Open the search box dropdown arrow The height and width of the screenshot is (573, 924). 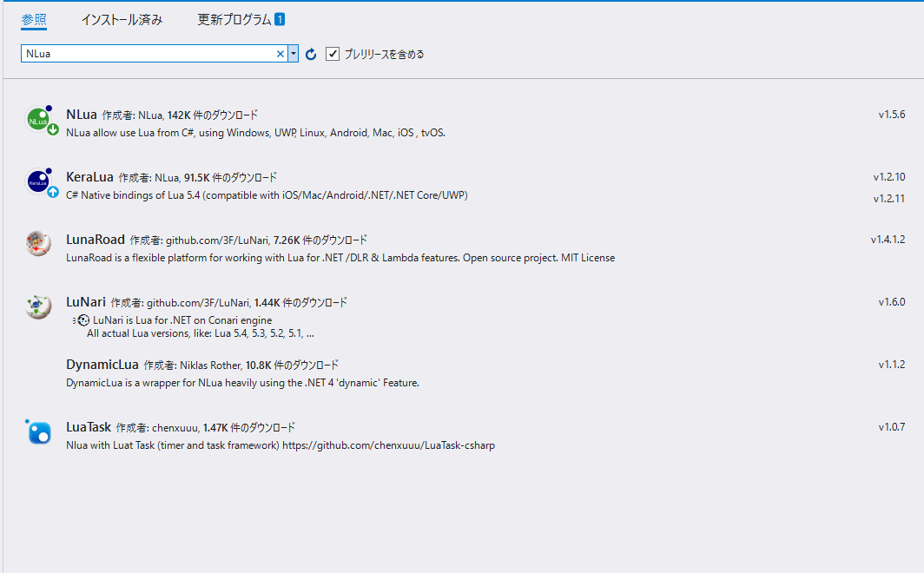point(293,54)
